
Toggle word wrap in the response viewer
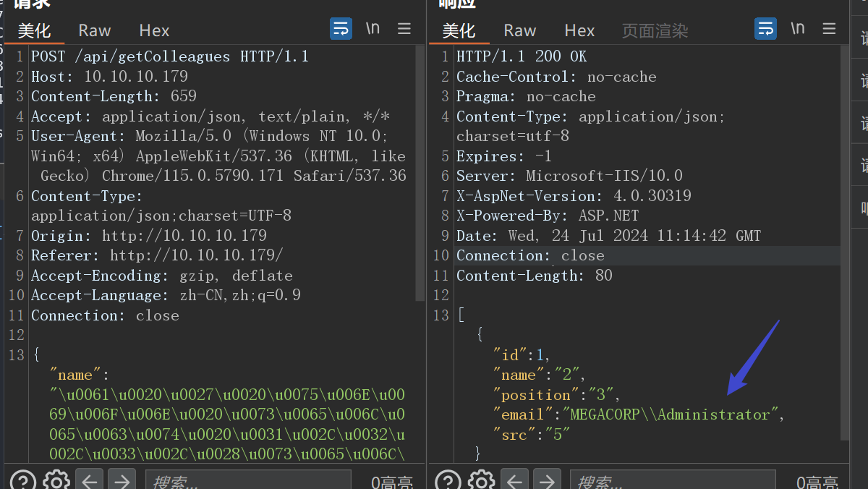(765, 28)
